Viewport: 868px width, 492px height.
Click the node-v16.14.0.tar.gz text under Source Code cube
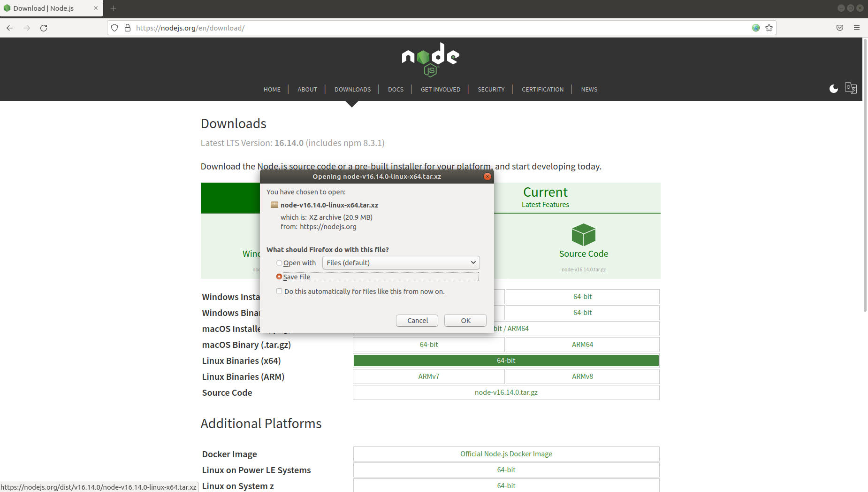click(x=583, y=269)
